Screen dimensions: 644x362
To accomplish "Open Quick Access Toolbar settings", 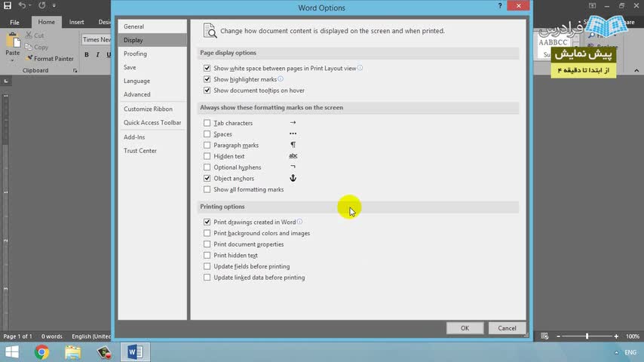I will 152,122.
